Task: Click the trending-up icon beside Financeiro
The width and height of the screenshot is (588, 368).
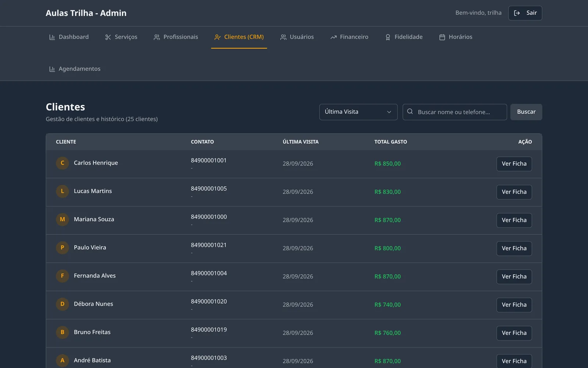Action: pos(333,37)
